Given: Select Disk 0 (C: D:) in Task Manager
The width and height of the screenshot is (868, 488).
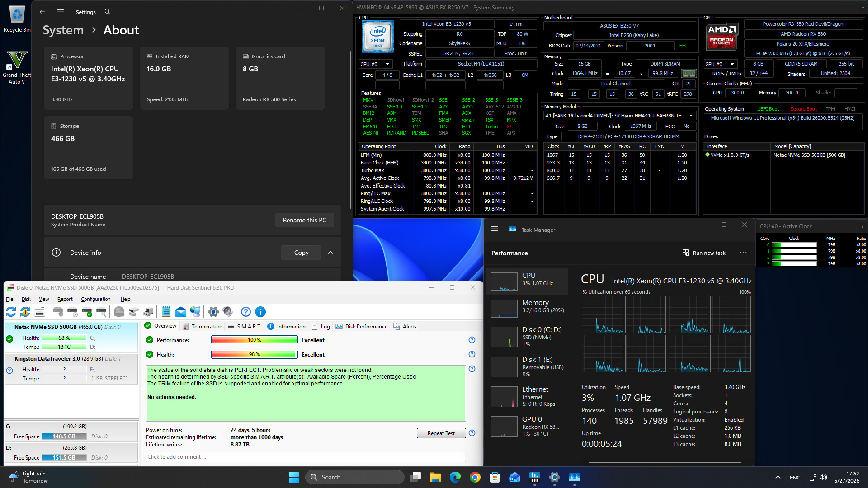Looking at the screenshot, I should point(527,338).
